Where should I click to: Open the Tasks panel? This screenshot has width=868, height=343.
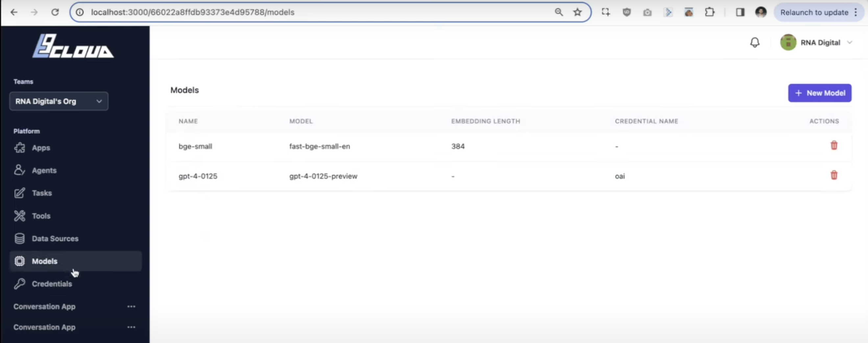[x=42, y=193]
